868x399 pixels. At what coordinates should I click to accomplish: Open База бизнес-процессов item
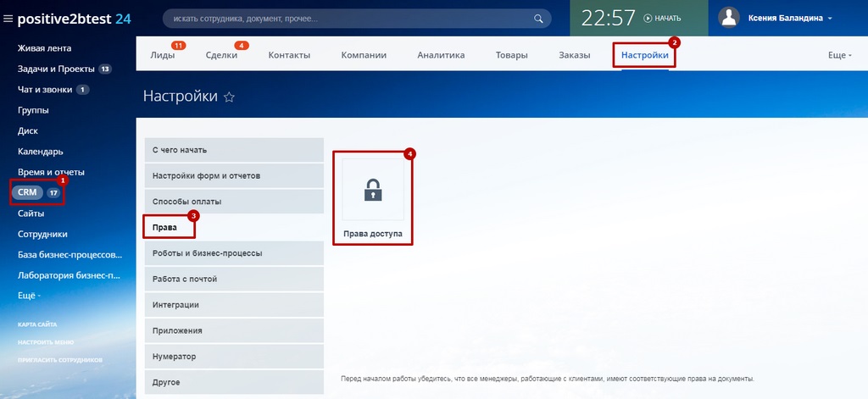[x=70, y=254]
